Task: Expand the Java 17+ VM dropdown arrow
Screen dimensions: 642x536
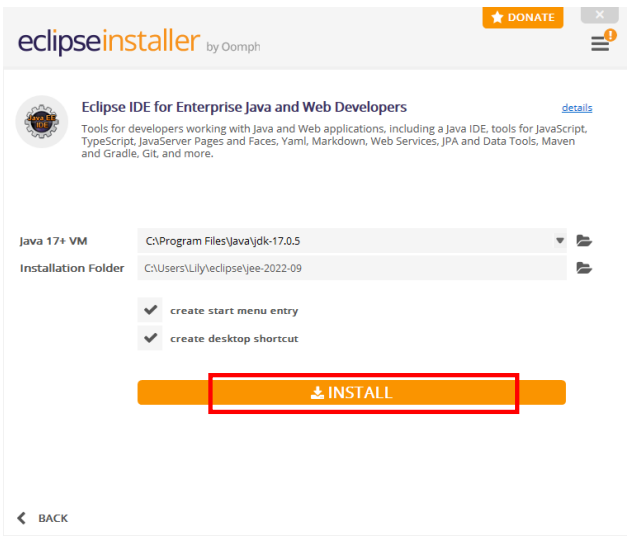Action: [x=560, y=241]
